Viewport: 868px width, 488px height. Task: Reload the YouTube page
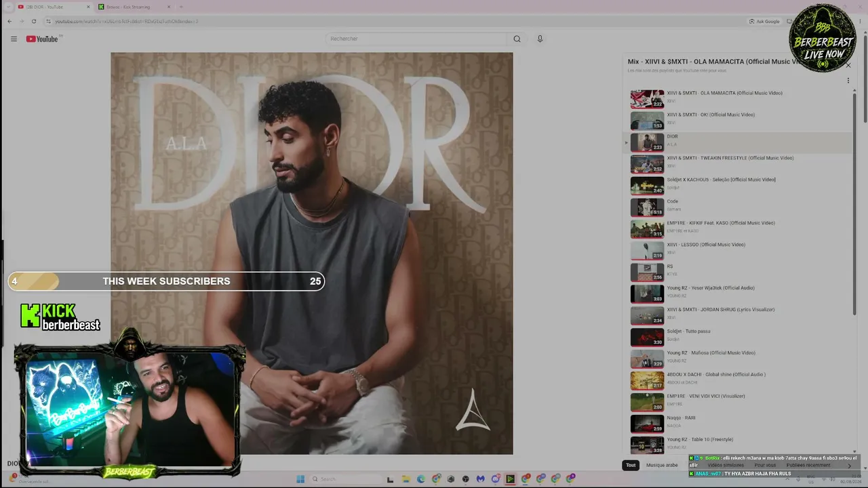click(34, 21)
